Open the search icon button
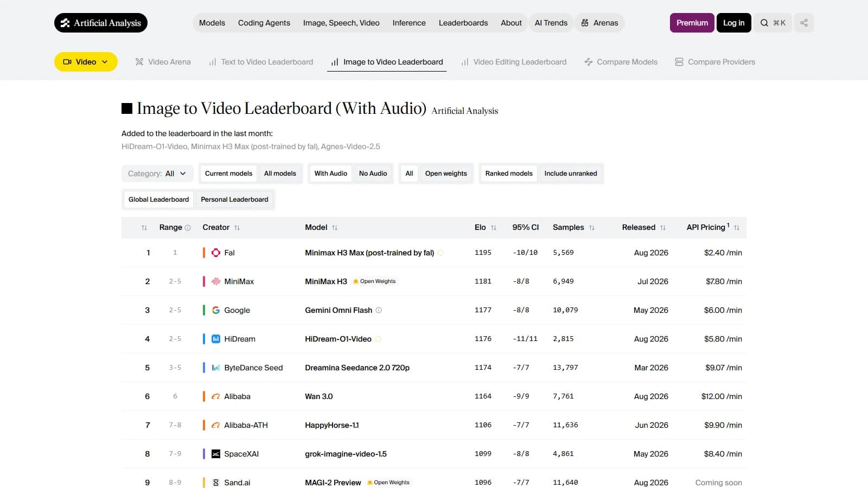 tap(773, 23)
